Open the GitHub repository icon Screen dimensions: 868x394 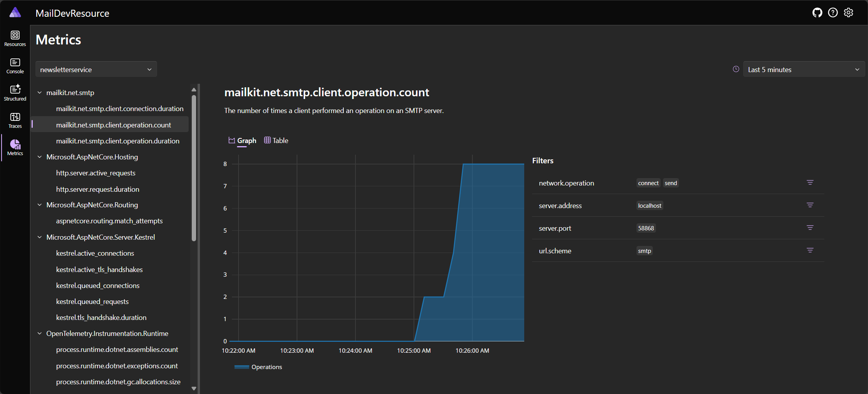(x=817, y=13)
